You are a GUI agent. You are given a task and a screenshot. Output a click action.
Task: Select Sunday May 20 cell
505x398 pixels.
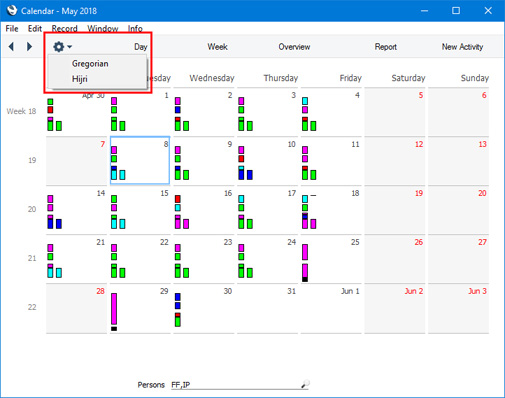pos(458,210)
